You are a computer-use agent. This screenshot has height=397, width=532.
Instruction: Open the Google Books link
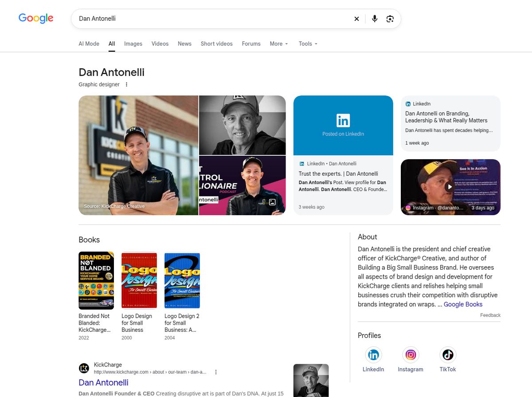(x=463, y=304)
